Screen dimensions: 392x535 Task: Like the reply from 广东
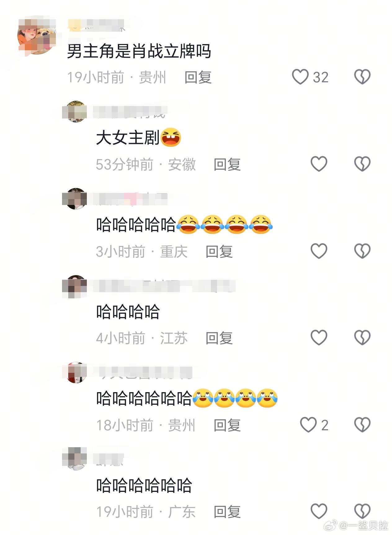pos(319,511)
